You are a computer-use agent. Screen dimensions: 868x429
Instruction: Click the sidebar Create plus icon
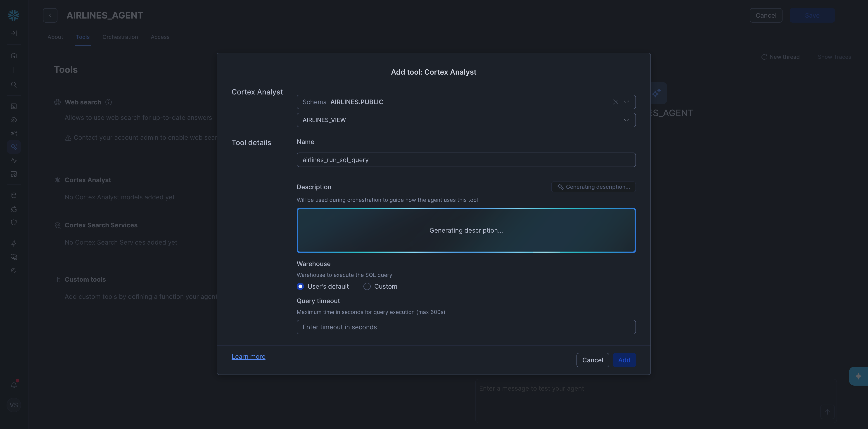14,70
